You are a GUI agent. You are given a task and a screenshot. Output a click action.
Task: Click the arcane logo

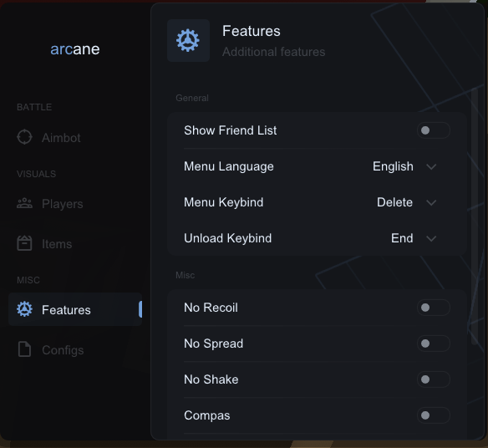(x=75, y=49)
